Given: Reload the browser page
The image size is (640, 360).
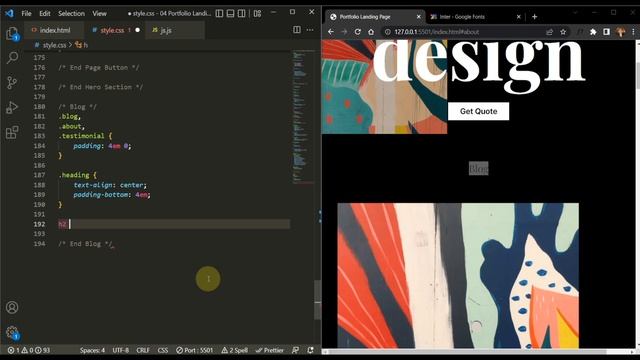Looking at the screenshot, I should (x=358, y=32).
